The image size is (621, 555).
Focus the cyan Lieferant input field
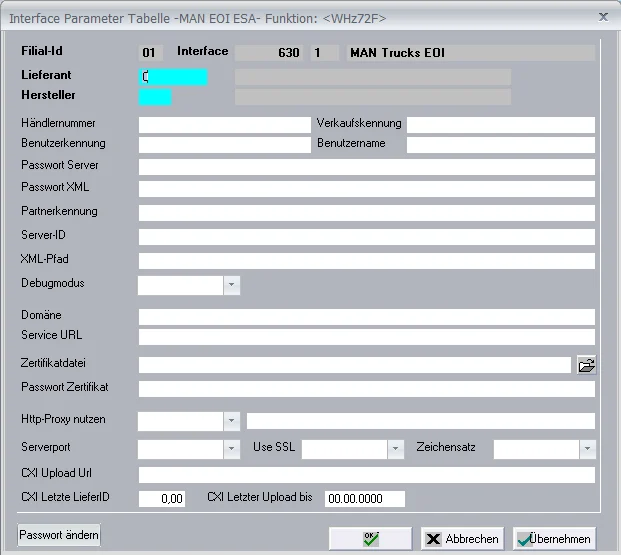tap(173, 77)
